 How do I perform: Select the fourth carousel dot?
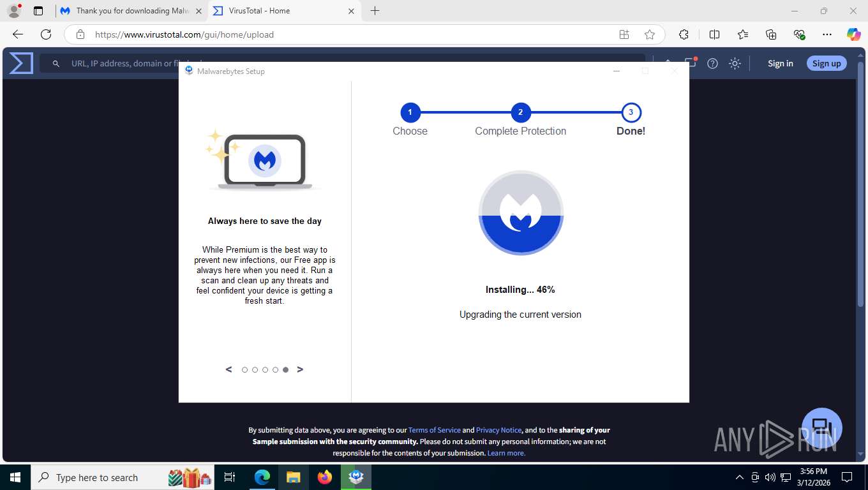click(x=275, y=370)
